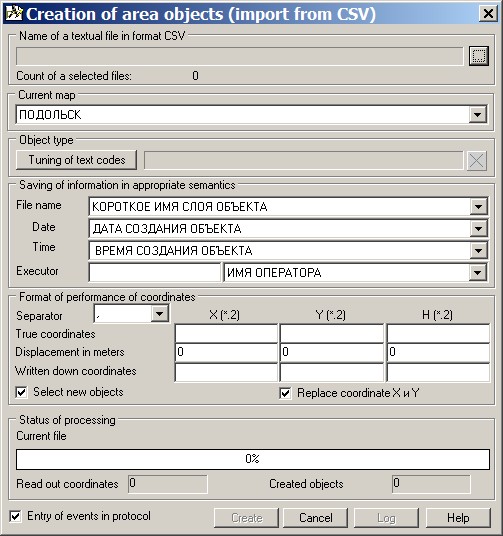Viewport: 503px width, 536px height.
Task: Click the dialog title bar app icon
Action: [14, 14]
